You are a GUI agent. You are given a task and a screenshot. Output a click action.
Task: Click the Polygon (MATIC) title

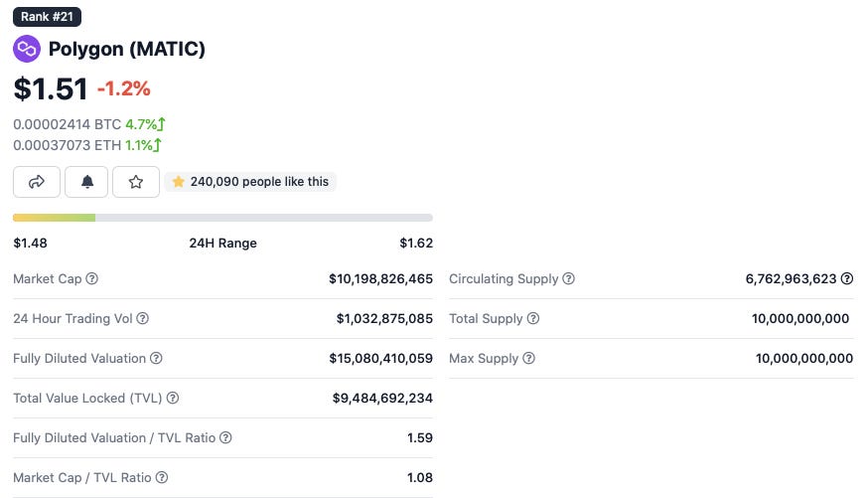pos(127,49)
